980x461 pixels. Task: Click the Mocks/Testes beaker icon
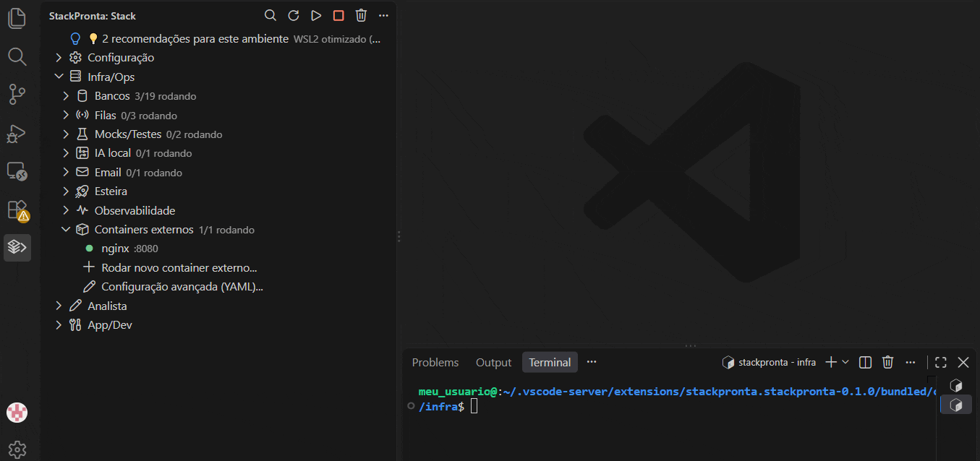(x=82, y=134)
